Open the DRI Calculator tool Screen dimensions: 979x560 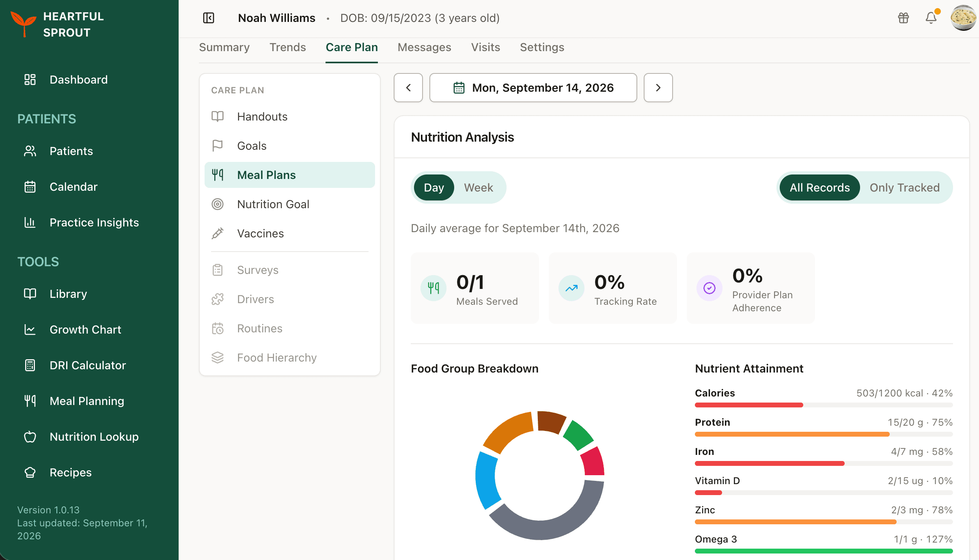pos(88,365)
